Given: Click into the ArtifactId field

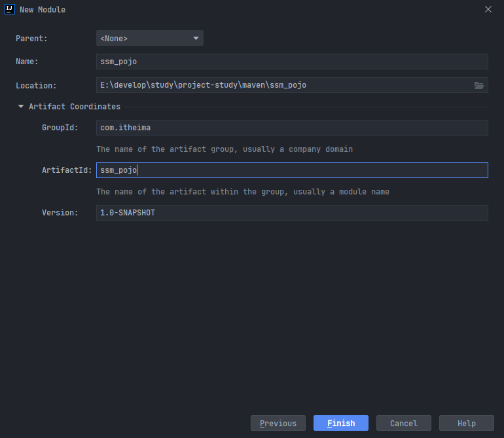Looking at the screenshot, I should [x=292, y=170].
